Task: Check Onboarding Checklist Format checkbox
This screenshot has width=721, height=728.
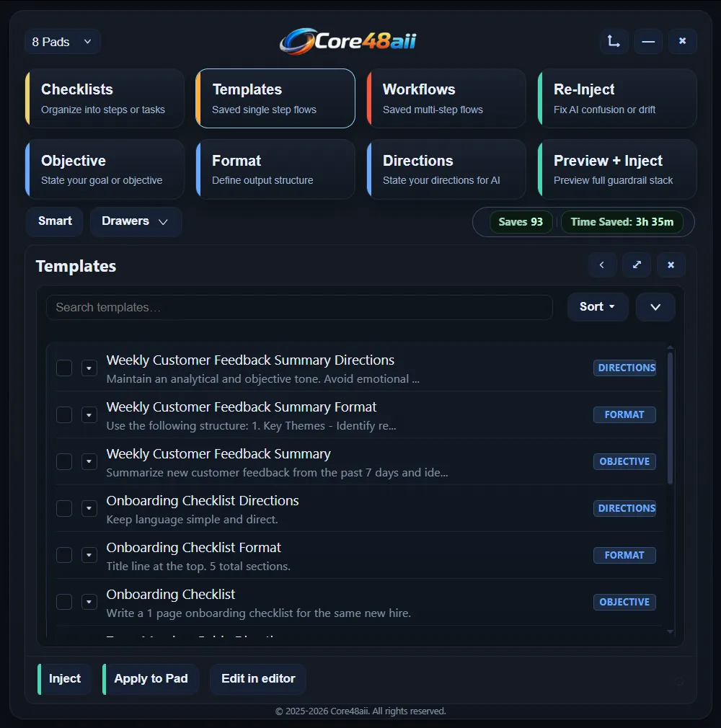Action: [x=64, y=555]
